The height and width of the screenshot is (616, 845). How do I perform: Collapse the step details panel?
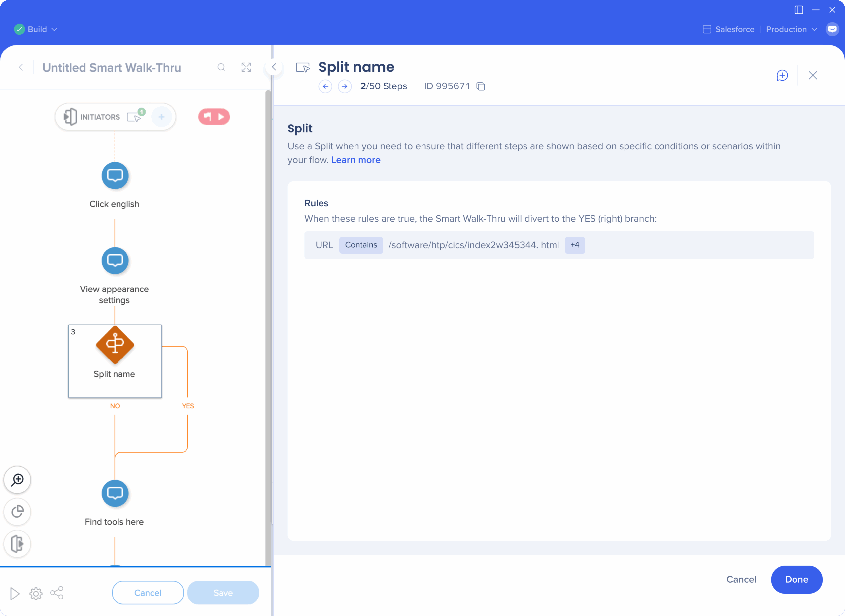tap(274, 67)
